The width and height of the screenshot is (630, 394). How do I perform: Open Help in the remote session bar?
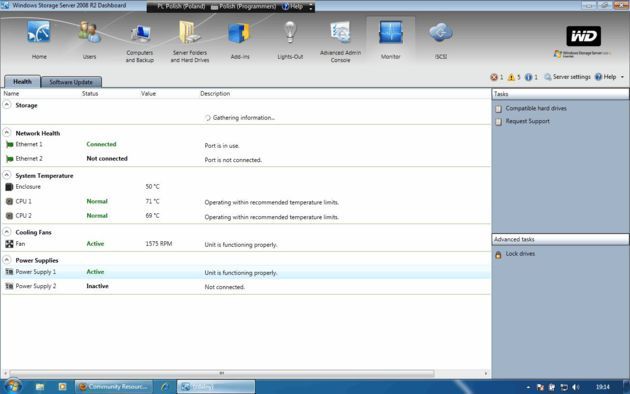click(x=292, y=6)
